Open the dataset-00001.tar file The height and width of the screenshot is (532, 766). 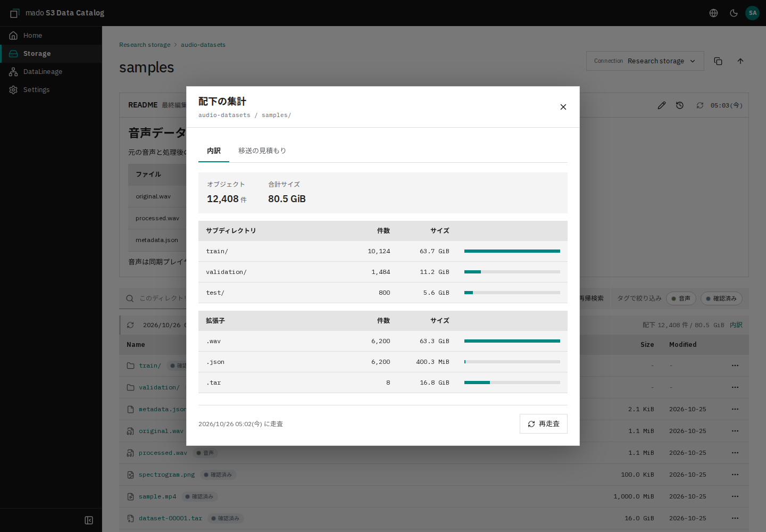pos(170,518)
